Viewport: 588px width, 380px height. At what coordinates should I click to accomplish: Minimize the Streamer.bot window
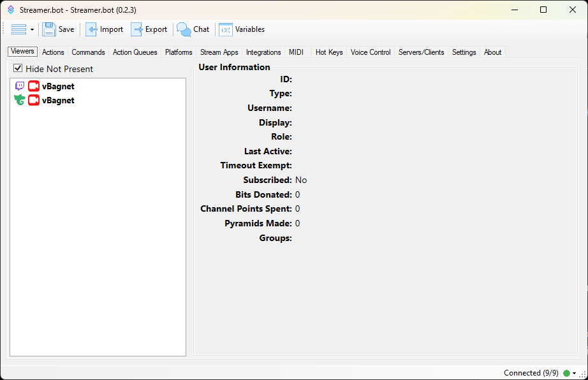(515, 10)
